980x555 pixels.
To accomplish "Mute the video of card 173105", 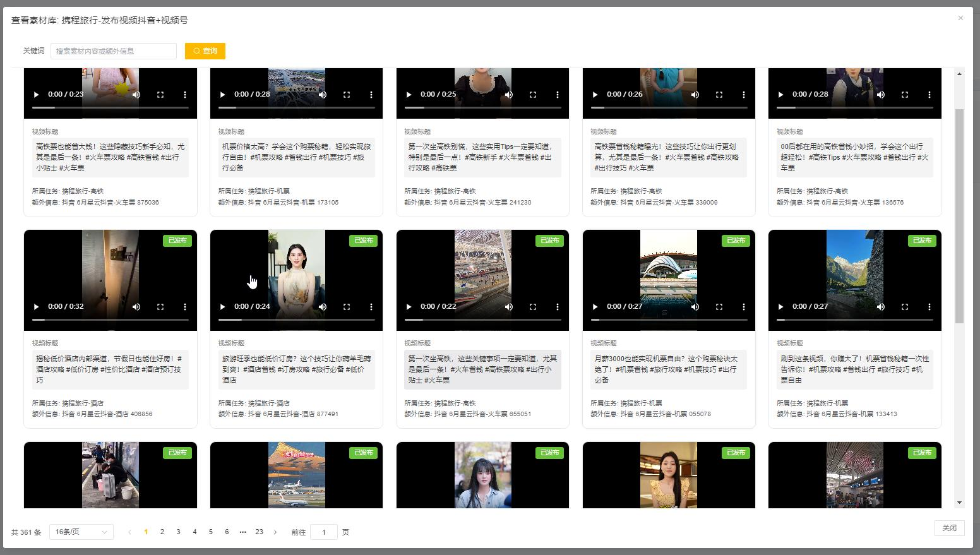I will [x=323, y=95].
